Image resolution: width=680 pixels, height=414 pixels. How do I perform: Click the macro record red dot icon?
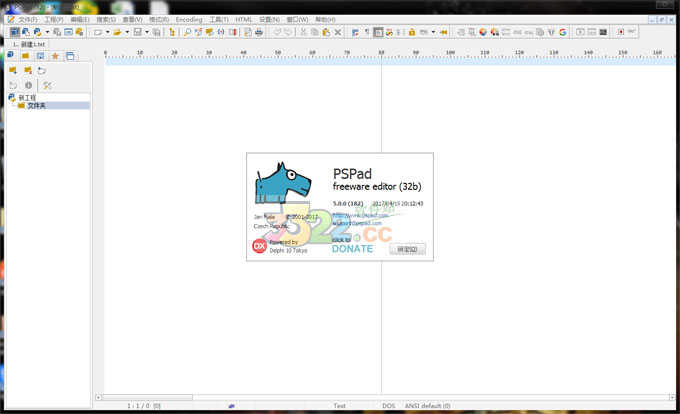(x=621, y=32)
